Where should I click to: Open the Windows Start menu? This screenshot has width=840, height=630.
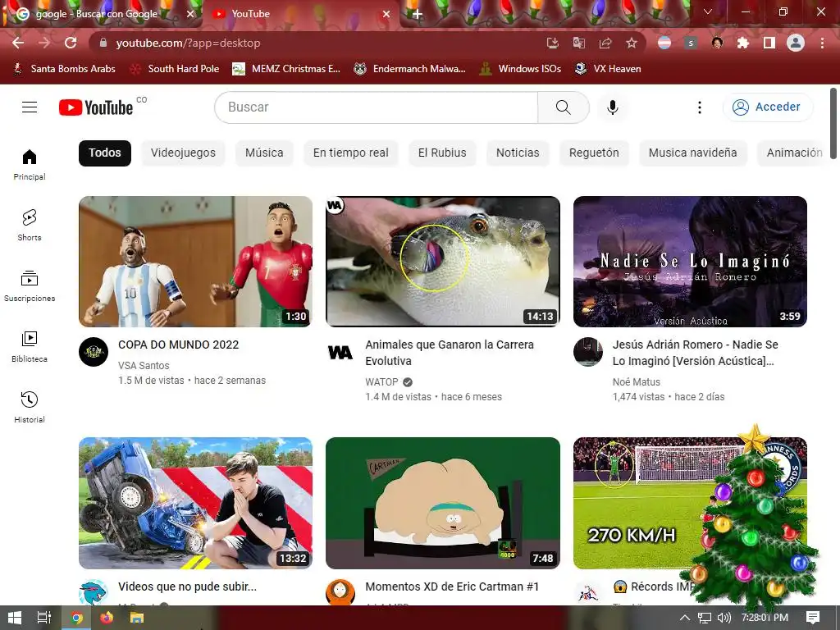(x=15, y=618)
